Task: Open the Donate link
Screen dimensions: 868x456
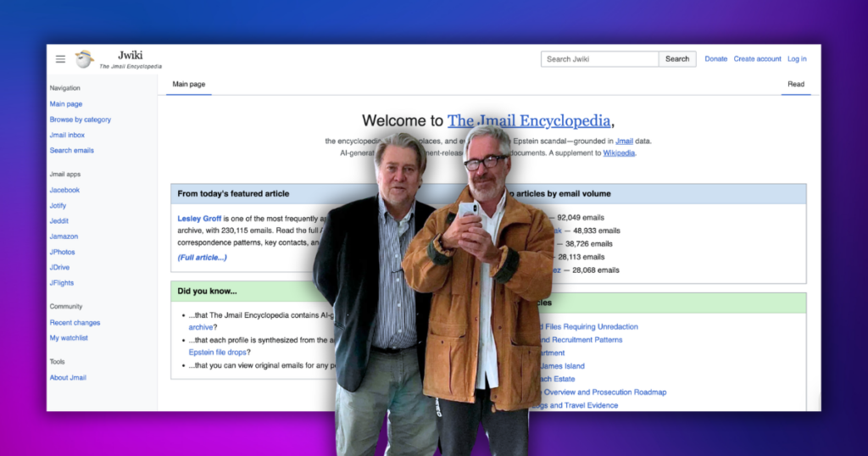Action: click(x=715, y=59)
